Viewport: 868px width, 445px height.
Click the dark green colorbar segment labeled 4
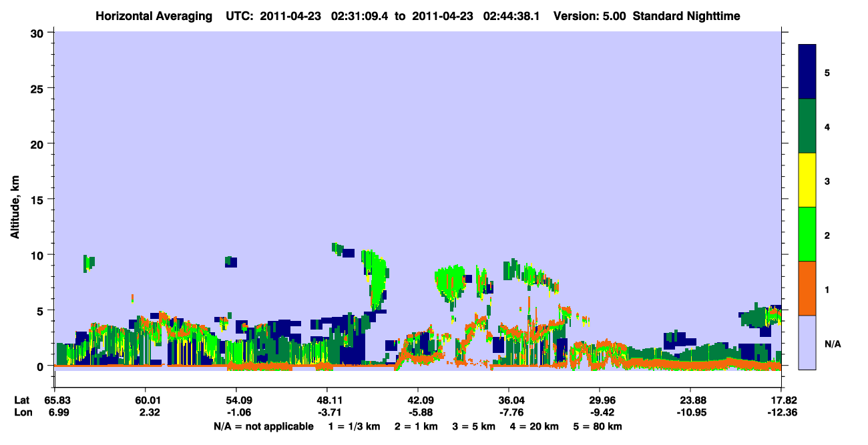tap(807, 126)
